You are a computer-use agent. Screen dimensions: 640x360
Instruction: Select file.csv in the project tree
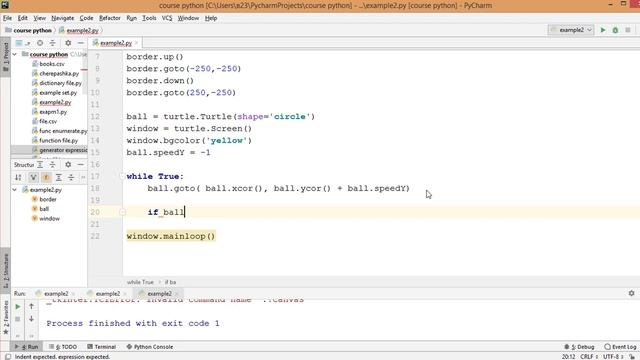tap(48, 121)
